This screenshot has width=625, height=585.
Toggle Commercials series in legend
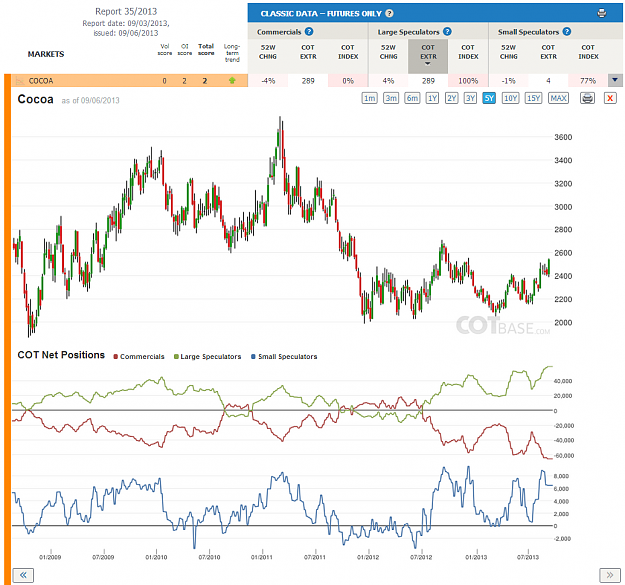[x=139, y=357]
